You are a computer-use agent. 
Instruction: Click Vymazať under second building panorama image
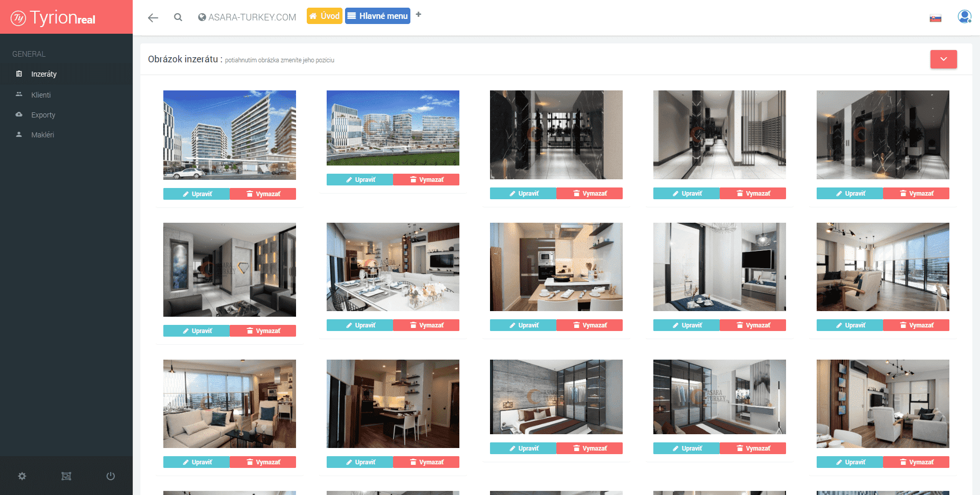point(426,180)
